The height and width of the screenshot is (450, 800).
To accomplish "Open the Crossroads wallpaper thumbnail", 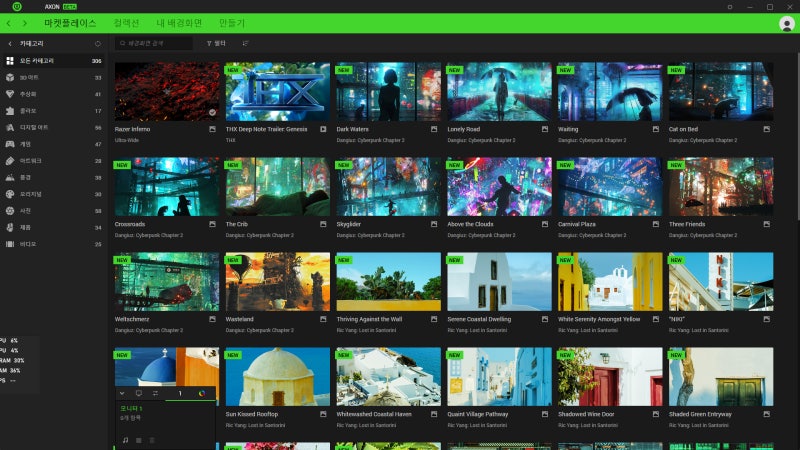I will click(167, 187).
